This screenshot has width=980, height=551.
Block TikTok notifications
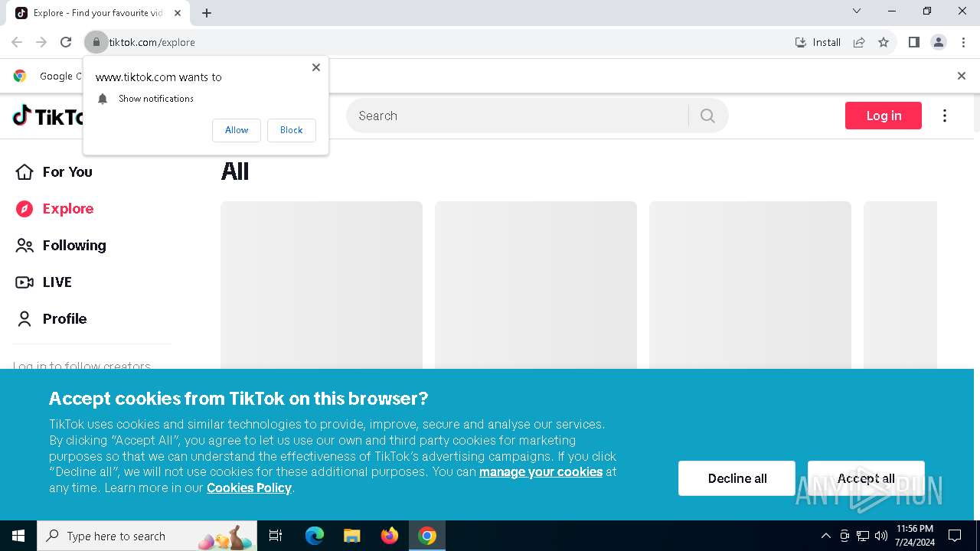tap(291, 130)
